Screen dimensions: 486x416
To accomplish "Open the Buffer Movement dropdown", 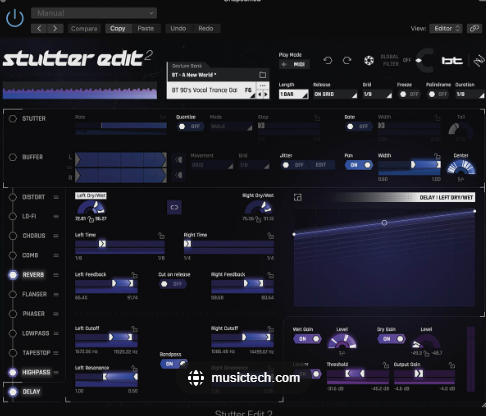I will 212,165.
